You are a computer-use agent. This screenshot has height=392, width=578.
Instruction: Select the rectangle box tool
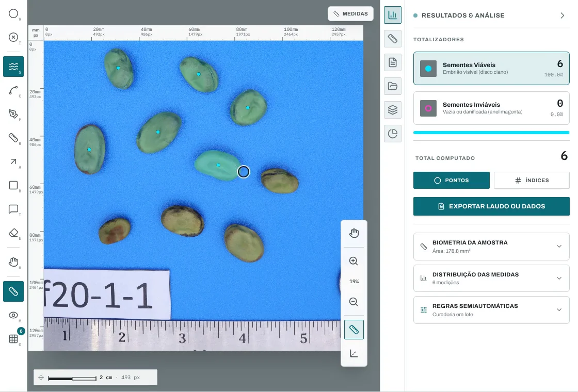click(13, 185)
